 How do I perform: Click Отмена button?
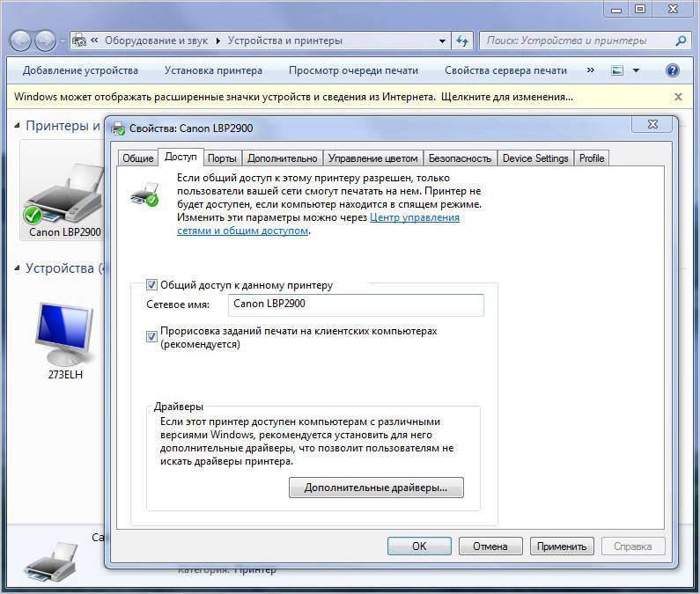(490, 546)
